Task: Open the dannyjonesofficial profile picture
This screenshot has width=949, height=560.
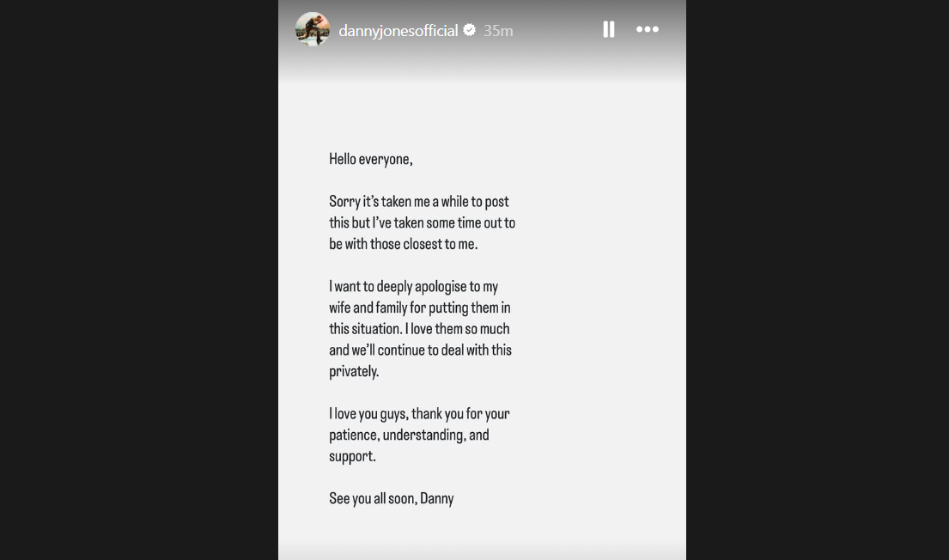Action: click(x=313, y=30)
